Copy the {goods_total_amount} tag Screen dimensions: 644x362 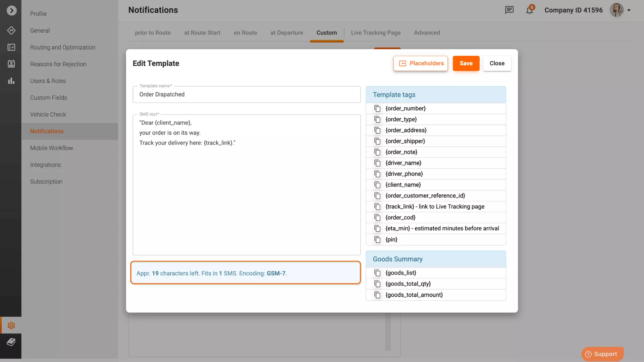(377, 295)
